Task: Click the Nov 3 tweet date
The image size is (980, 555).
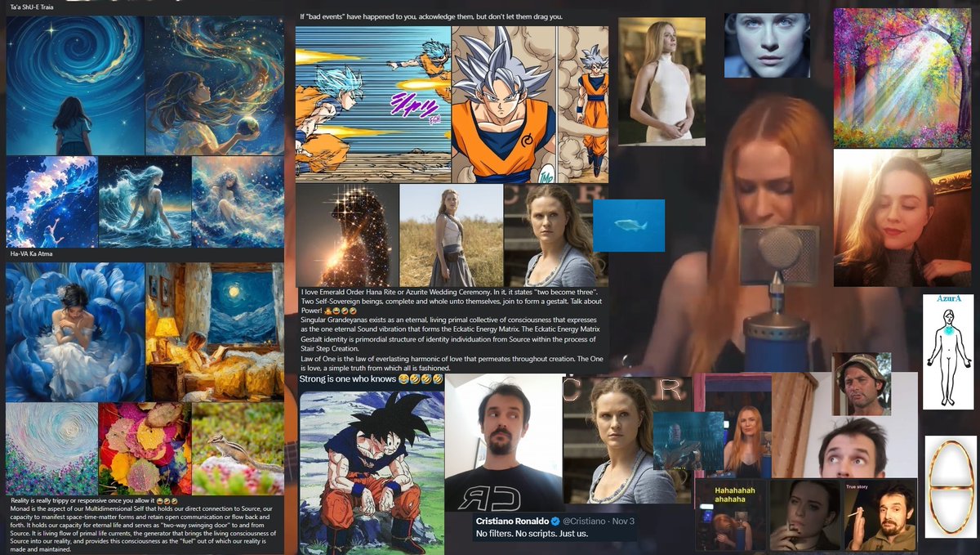Action: point(623,521)
